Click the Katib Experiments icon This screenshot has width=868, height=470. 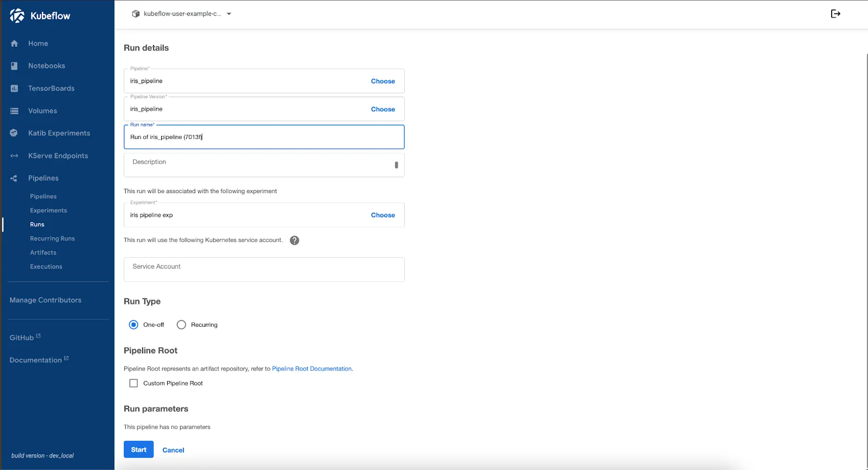click(x=14, y=133)
